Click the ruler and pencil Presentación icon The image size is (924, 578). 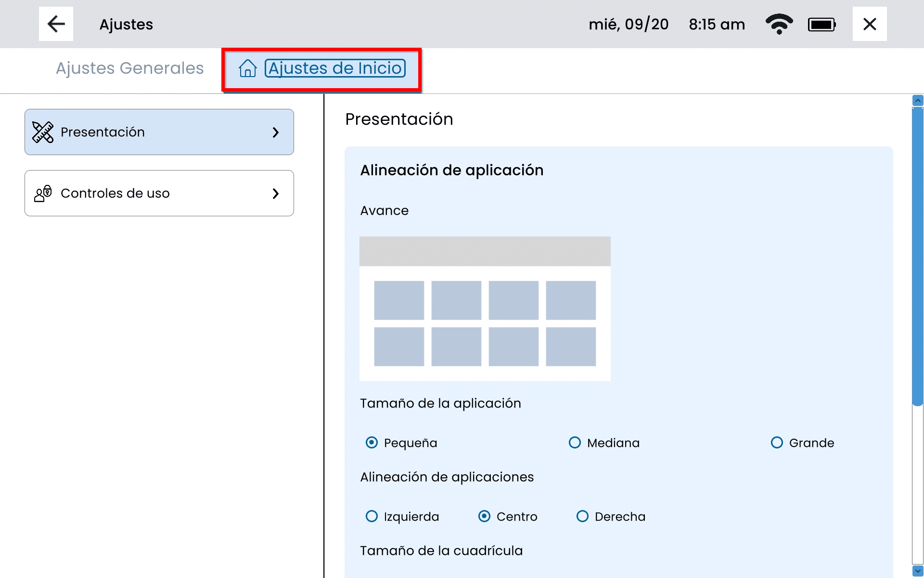(43, 132)
